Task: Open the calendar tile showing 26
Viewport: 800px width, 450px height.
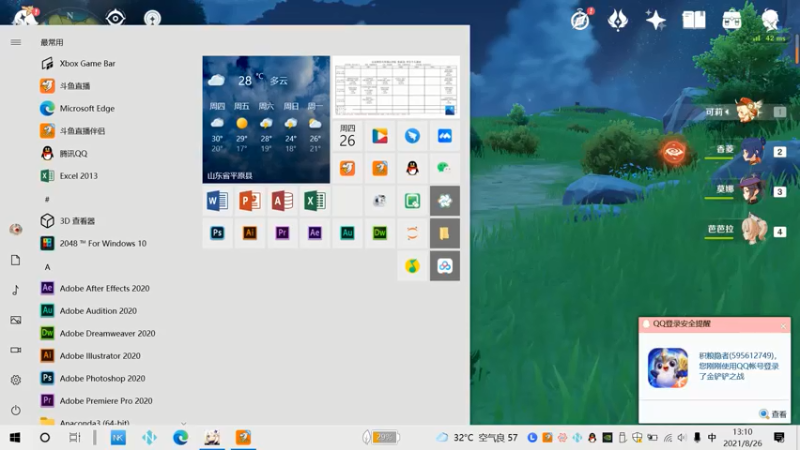Action: (347, 136)
